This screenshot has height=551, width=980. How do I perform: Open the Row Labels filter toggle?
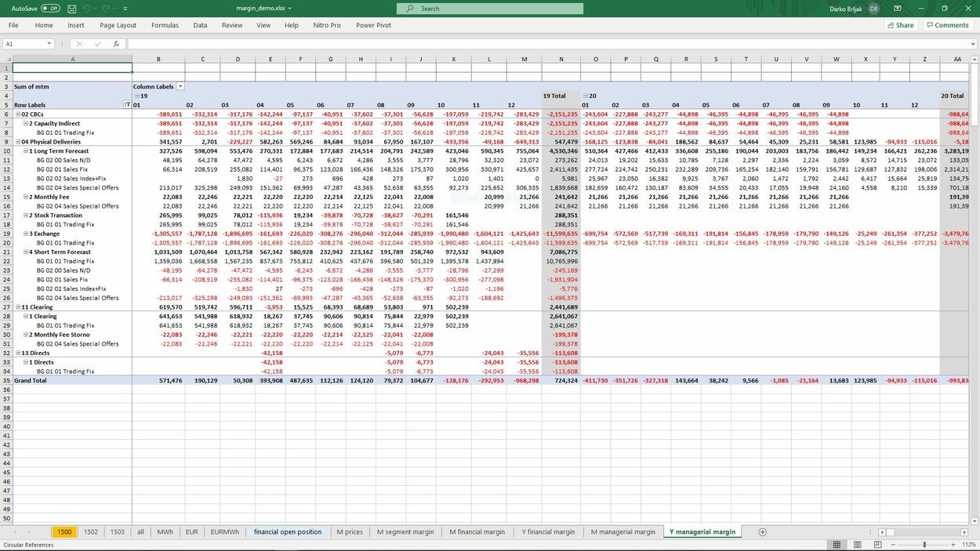tap(126, 104)
